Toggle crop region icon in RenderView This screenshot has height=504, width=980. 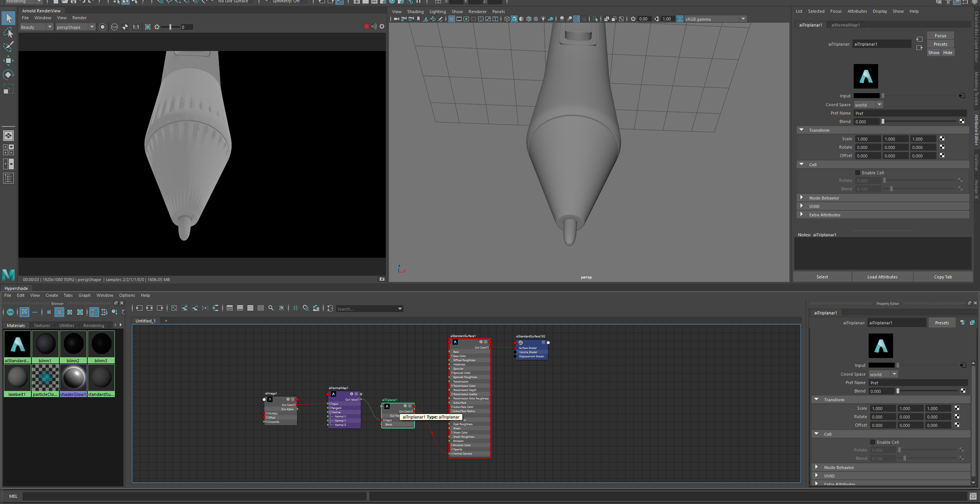point(148,27)
